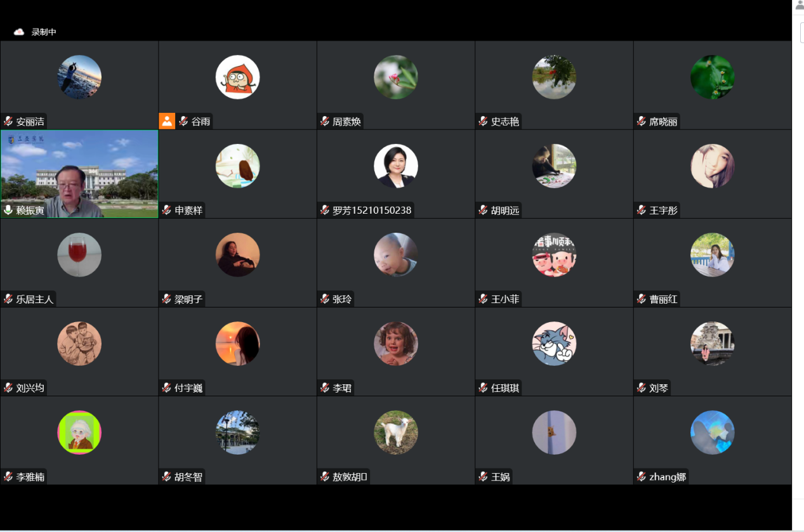The image size is (804, 532).
Task: Click the muted microphone icon beside 安丽洁
Action: tap(8, 121)
